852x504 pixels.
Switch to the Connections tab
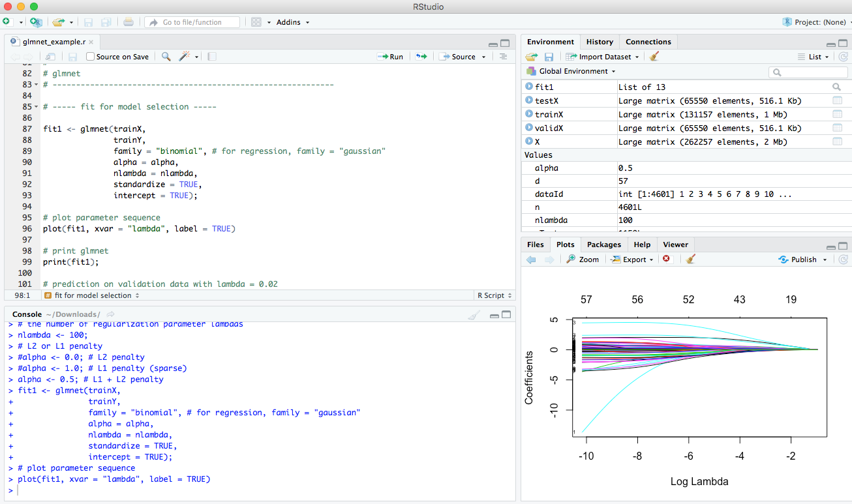tap(648, 42)
